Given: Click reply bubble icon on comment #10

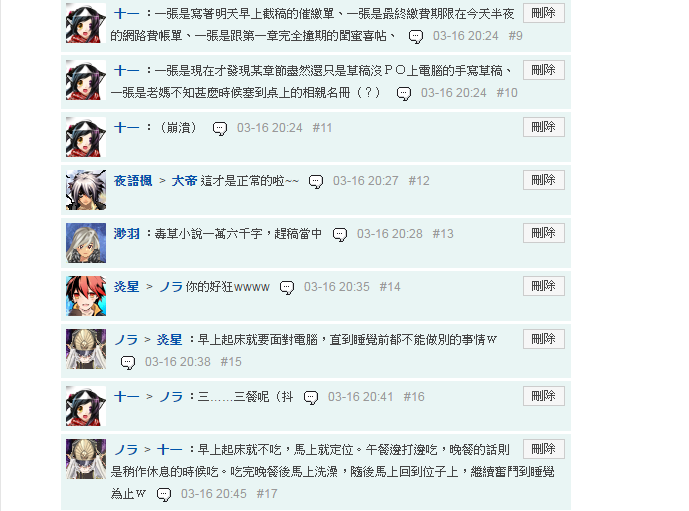Looking at the screenshot, I should pos(403,94).
